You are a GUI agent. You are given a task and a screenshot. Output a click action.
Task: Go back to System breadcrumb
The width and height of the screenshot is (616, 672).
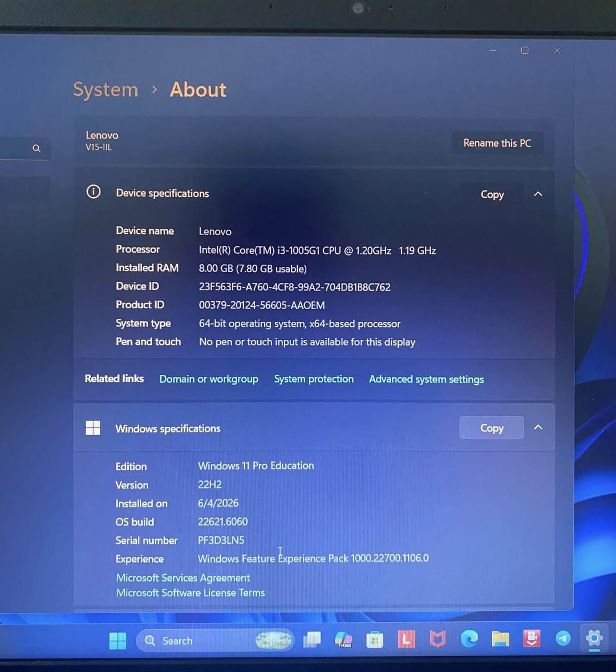point(106,90)
